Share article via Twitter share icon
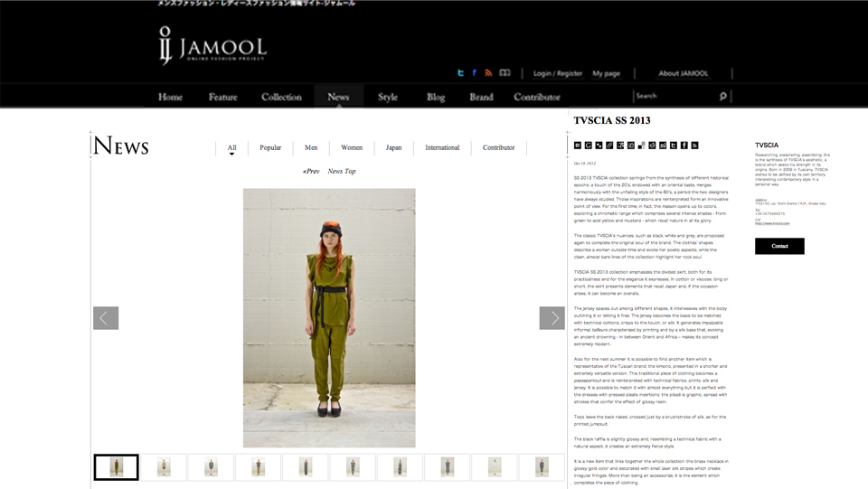The width and height of the screenshot is (868, 489). (x=674, y=146)
